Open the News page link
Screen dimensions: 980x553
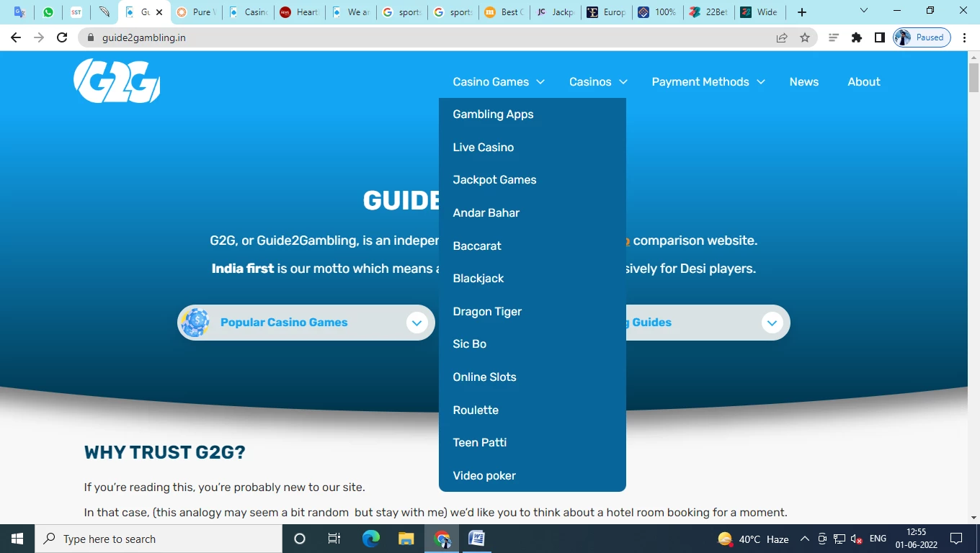pyautogui.click(x=803, y=82)
